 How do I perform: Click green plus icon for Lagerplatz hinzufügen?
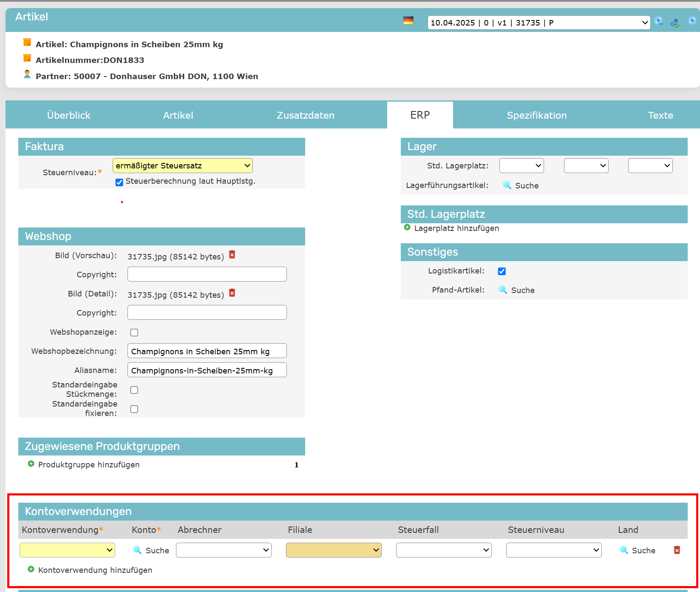(407, 228)
